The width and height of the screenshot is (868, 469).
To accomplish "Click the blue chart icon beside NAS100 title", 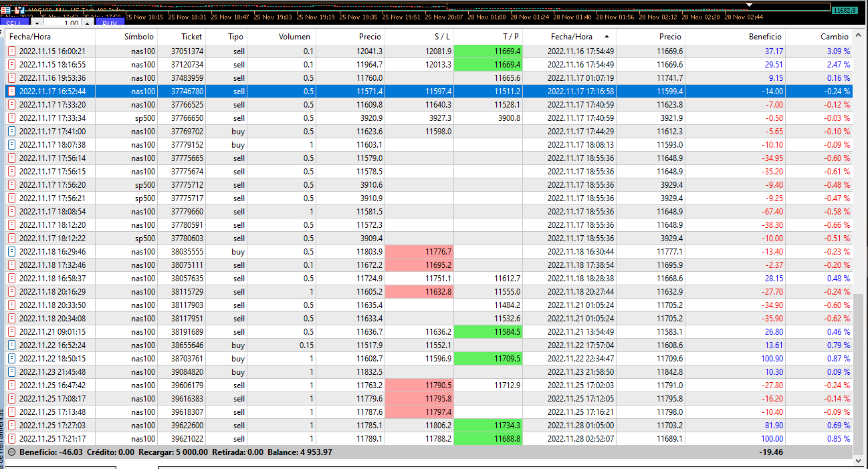I will click(x=18, y=11).
